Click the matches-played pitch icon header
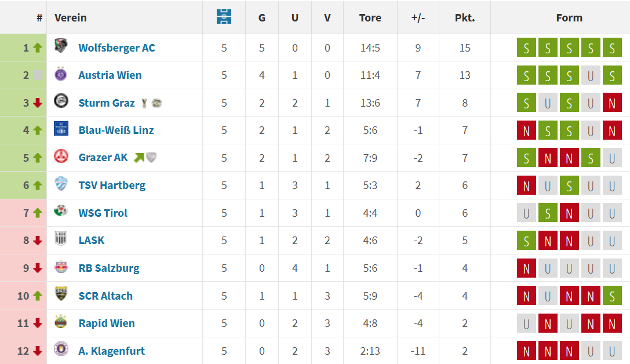 (x=224, y=17)
